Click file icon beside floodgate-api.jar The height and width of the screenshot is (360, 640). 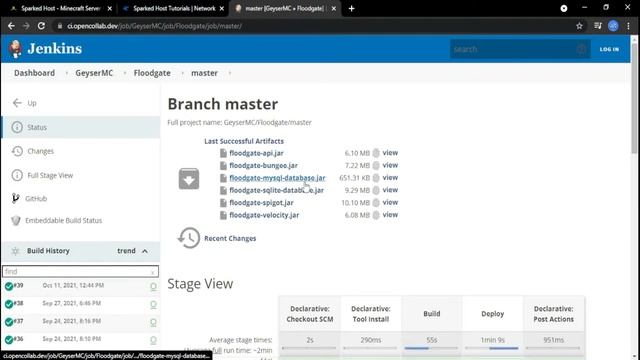[223, 153]
